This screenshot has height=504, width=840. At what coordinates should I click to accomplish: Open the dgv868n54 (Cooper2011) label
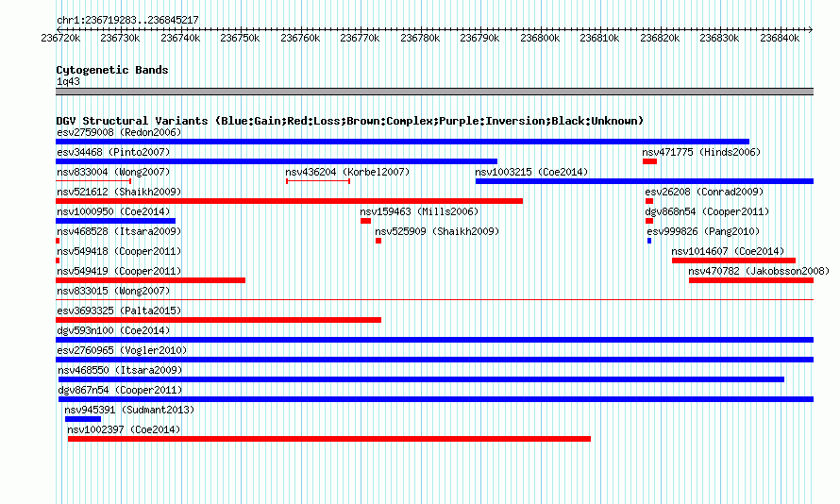click(x=707, y=211)
